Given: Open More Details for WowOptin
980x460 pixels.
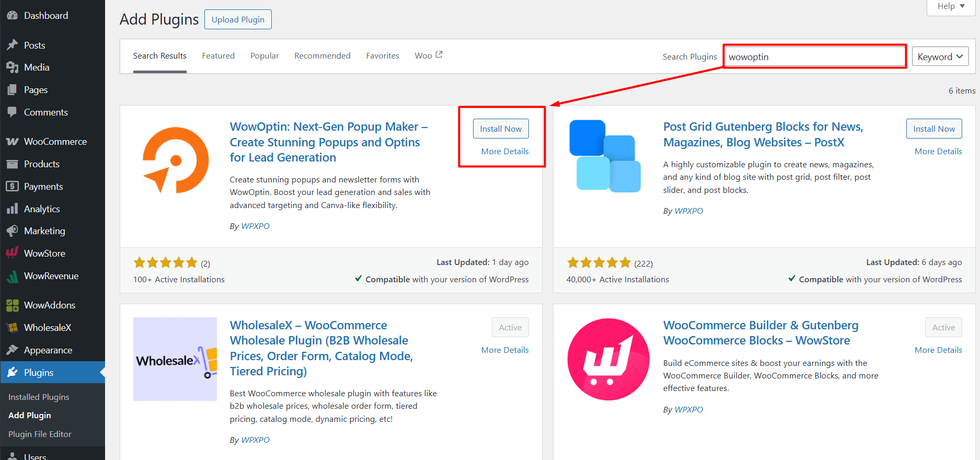Looking at the screenshot, I should [x=505, y=152].
